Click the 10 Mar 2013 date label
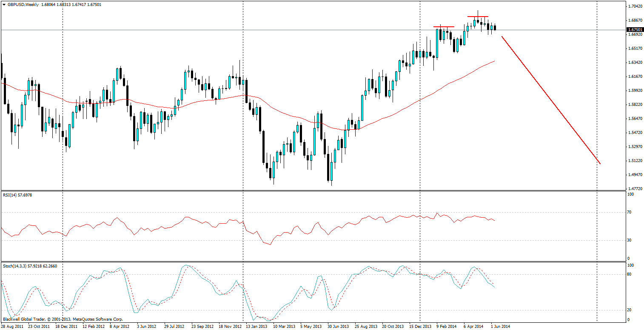 (284, 327)
